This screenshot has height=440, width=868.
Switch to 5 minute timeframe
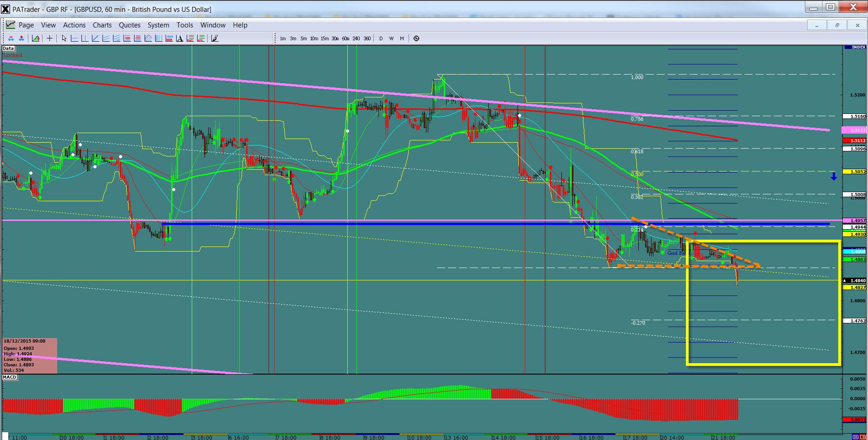[x=303, y=38]
